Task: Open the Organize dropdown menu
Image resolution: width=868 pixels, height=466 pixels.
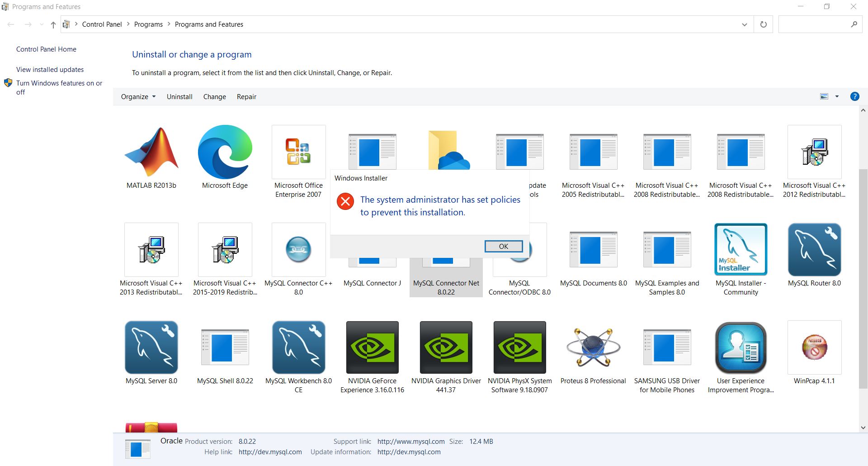Action: click(x=138, y=97)
